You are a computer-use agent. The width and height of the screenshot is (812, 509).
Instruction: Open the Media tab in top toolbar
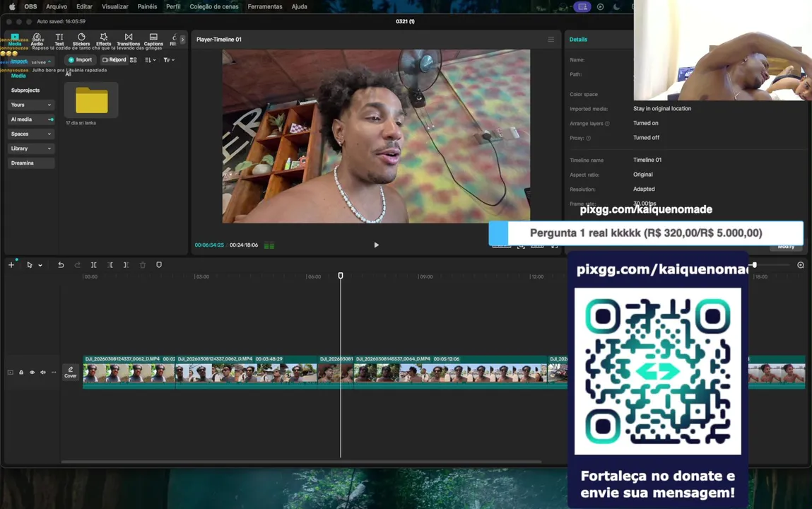(15, 40)
